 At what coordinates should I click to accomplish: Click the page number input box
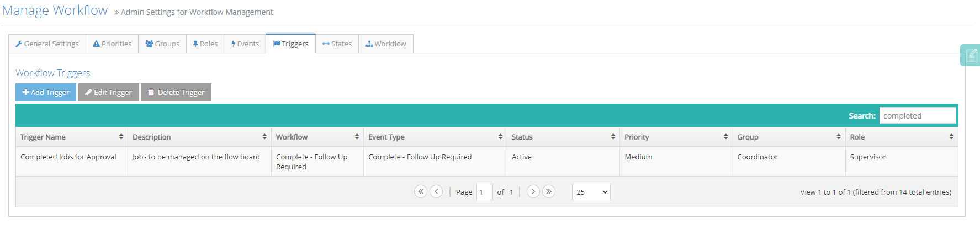coord(484,192)
